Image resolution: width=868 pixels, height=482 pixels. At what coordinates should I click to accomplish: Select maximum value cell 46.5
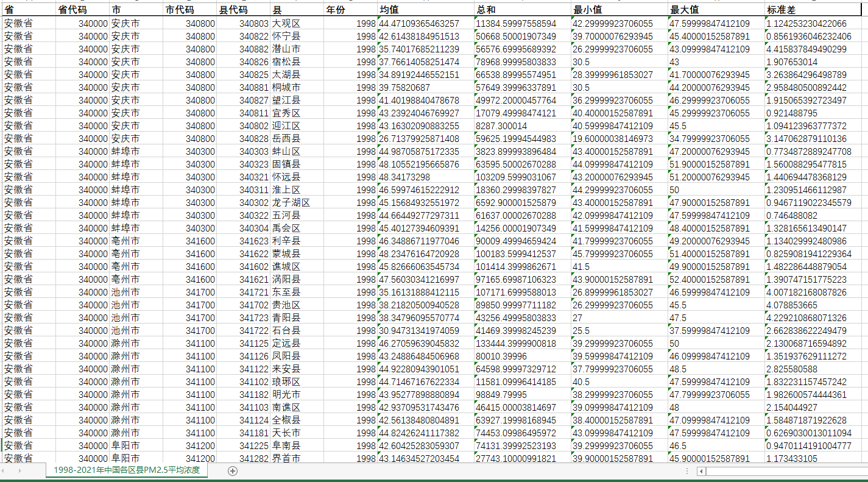[x=716, y=445]
